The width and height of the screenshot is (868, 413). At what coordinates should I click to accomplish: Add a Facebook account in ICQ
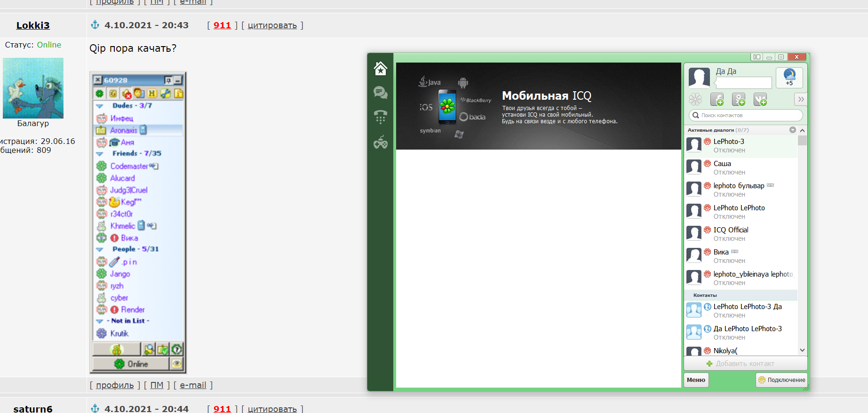click(x=717, y=99)
